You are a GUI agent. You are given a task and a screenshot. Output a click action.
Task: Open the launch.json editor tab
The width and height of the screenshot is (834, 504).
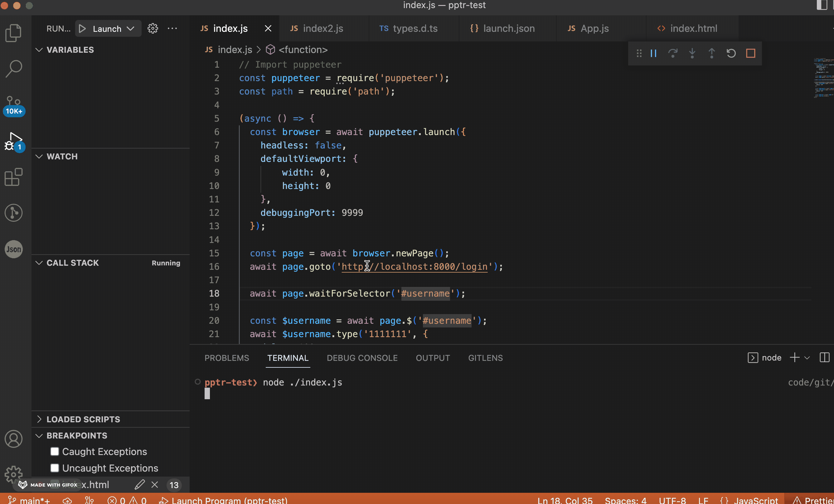508,28
